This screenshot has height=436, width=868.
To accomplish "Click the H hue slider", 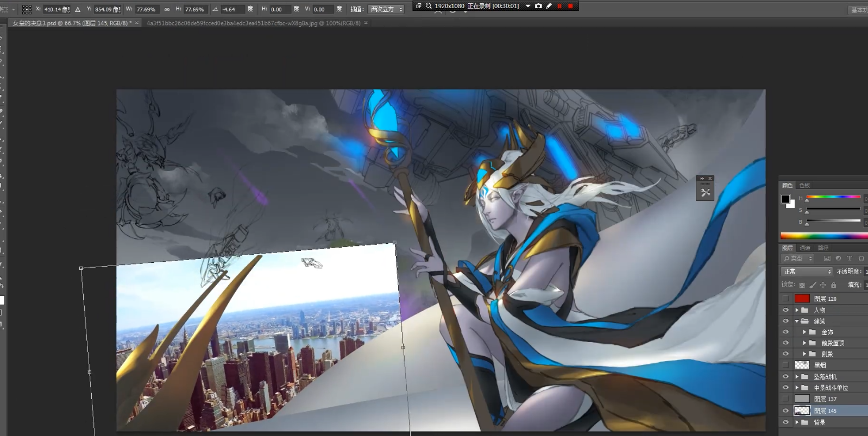I will coord(833,197).
